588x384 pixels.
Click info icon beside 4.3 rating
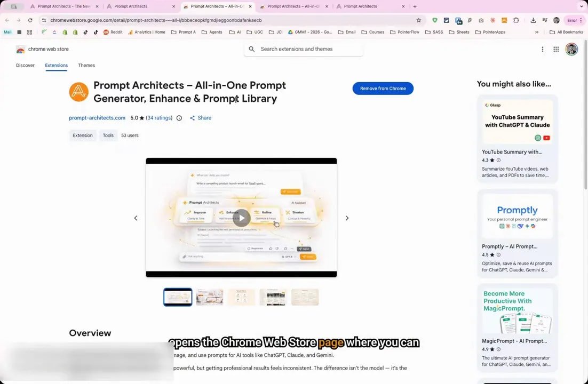pyautogui.click(x=498, y=160)
